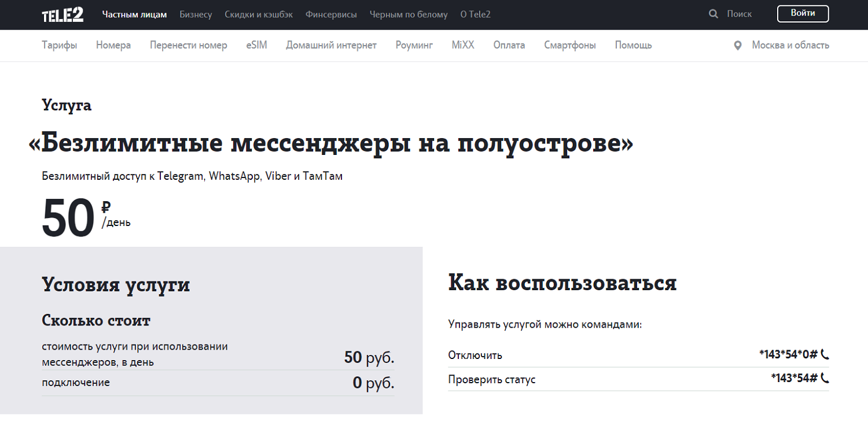Viewport: 868px width, 426px height.
Task: Click the Как воспользоваться heading
Action: pos(562,283)
